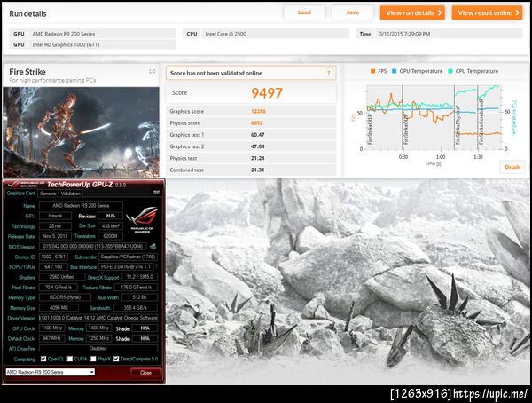Click the FPS orange legend swatch
532x403 pixels.
point(372,71)
